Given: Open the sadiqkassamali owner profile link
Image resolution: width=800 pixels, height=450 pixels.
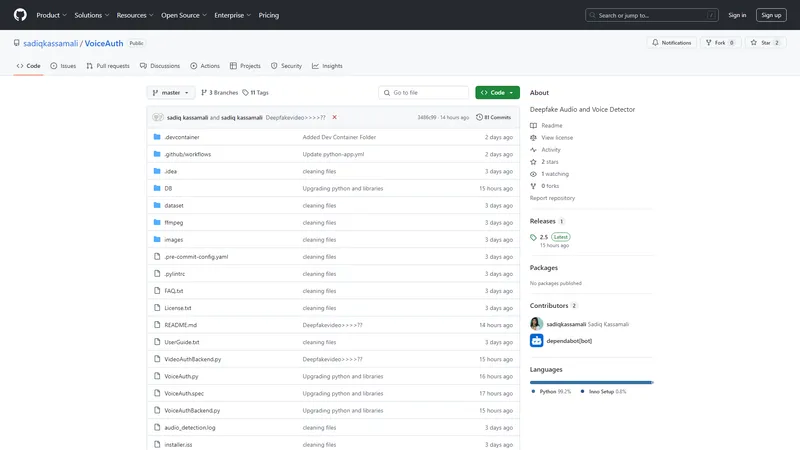Looking at the screenshot, I should coord(51,43).
